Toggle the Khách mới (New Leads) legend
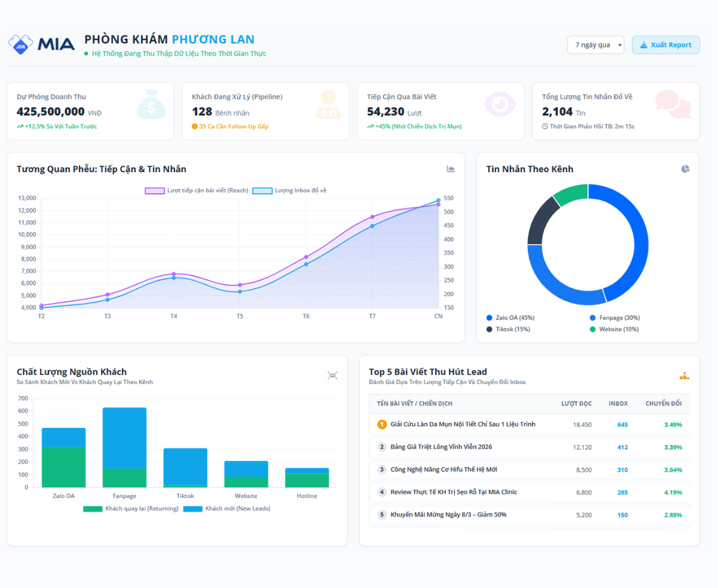This screenshot has height=588, width=718. click(227, 509)
